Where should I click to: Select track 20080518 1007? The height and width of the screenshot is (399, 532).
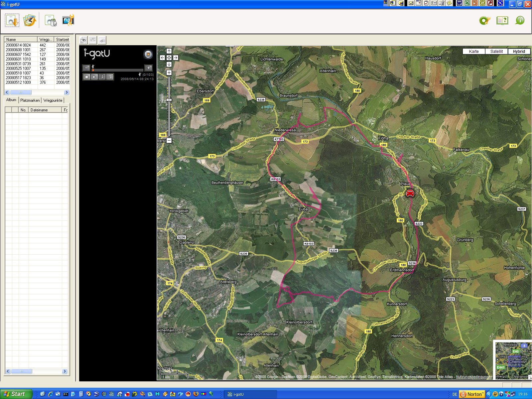pyautogui.click(x=37, y=73)
